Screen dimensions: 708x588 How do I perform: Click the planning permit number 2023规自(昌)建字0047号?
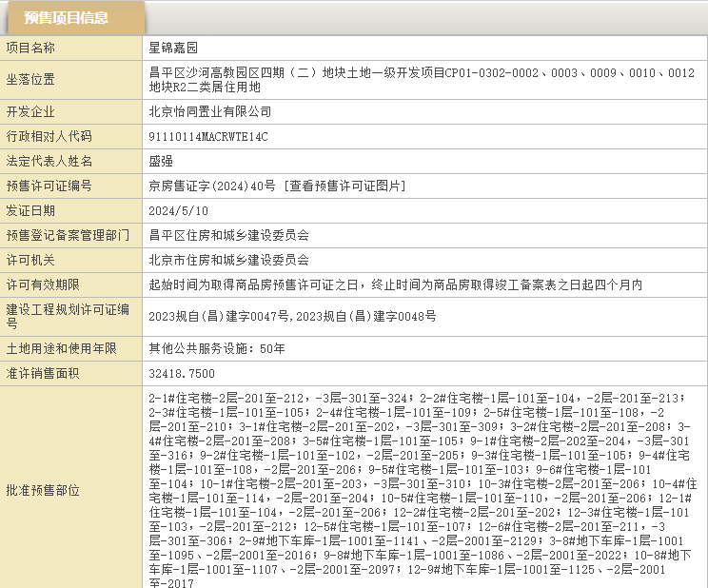219,317
